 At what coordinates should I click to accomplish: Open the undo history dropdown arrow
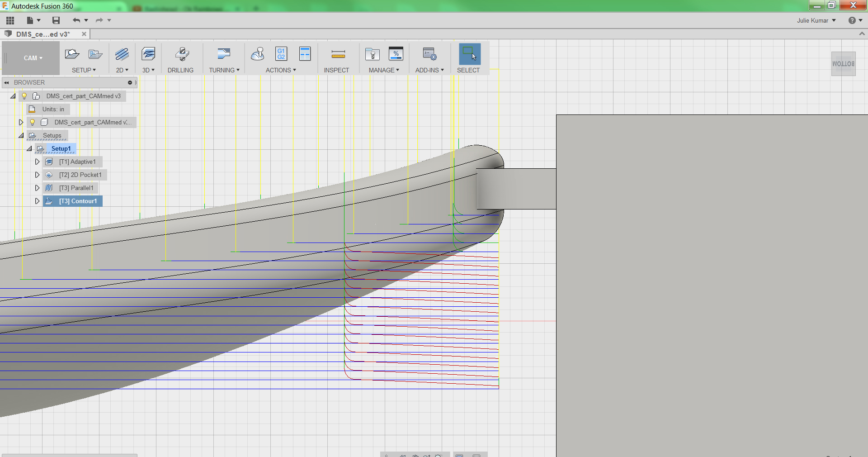click(x=86, y=20)
